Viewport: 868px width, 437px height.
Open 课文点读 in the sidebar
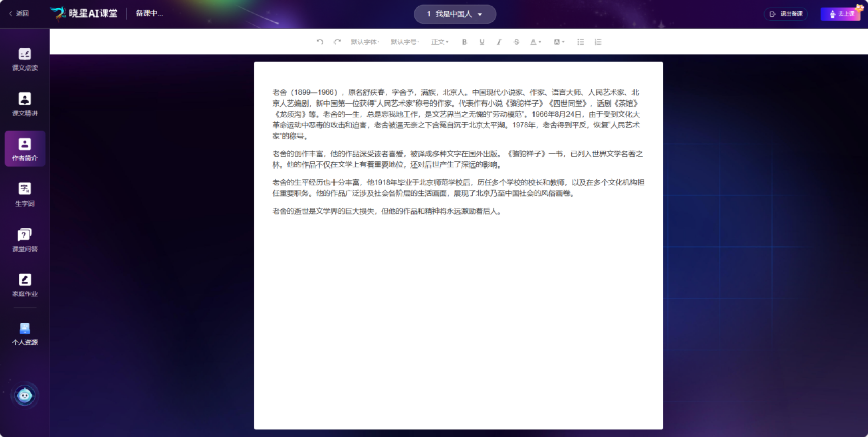25,59
